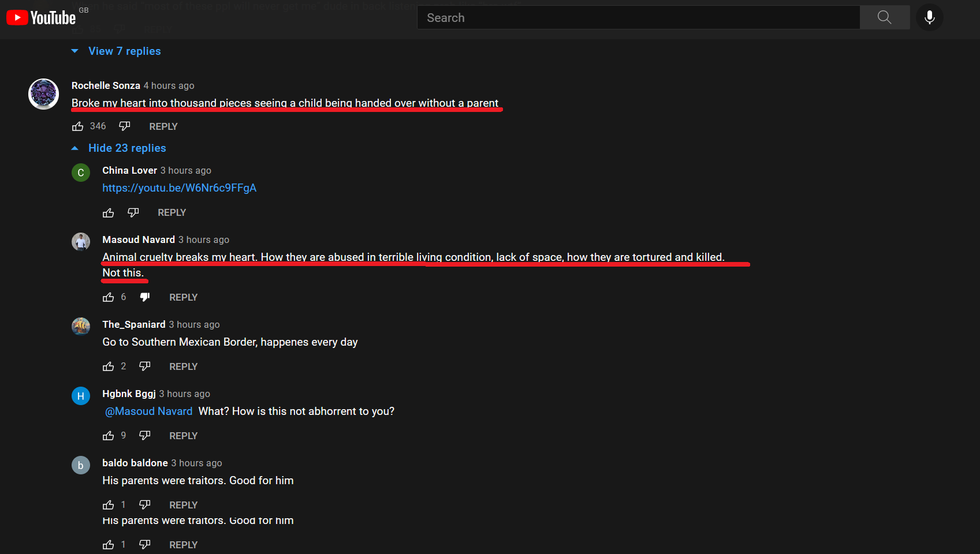Reply to Masoud Navard's comment
980x554 pixels.
(x=183, y=297)
